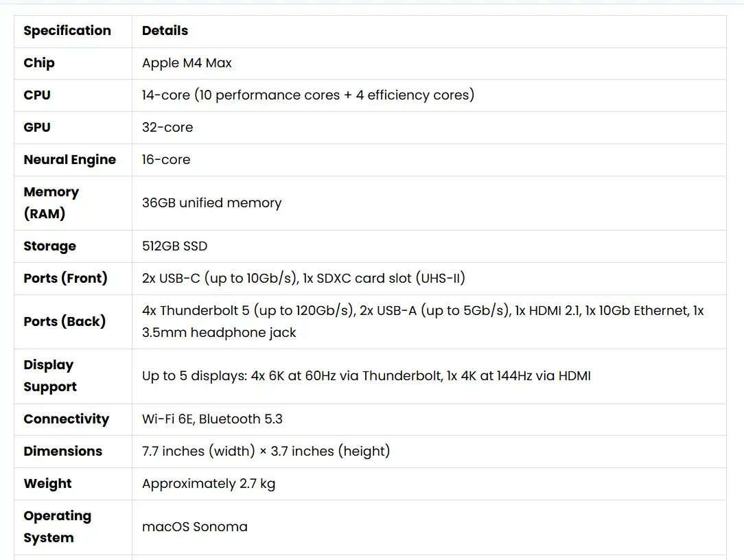
Task: Click the 'Neural Engine' row label
Action: (69, 160)
